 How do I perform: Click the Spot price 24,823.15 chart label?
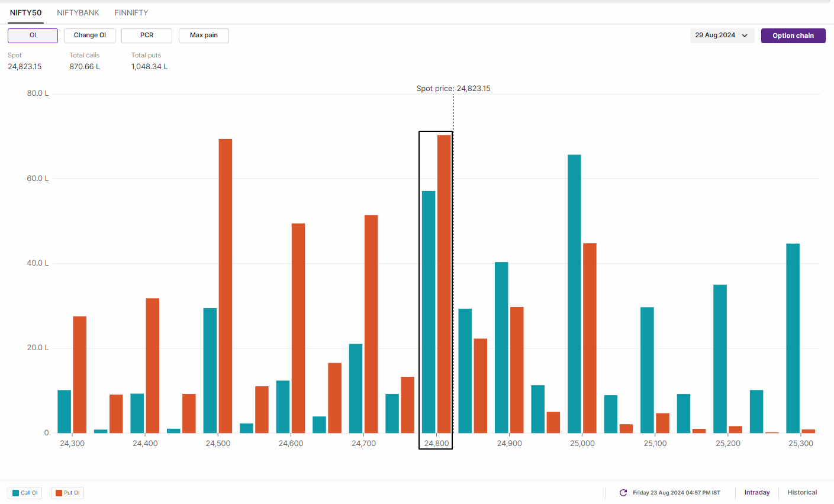pyautogui.click(x=453, y=89)
